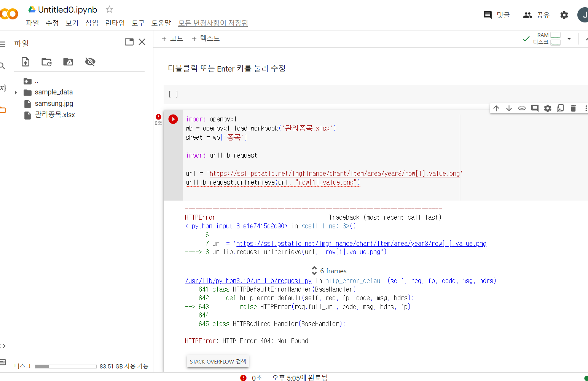Click the Colab logo icon
The image size is (588, 381).
[9, 14]
